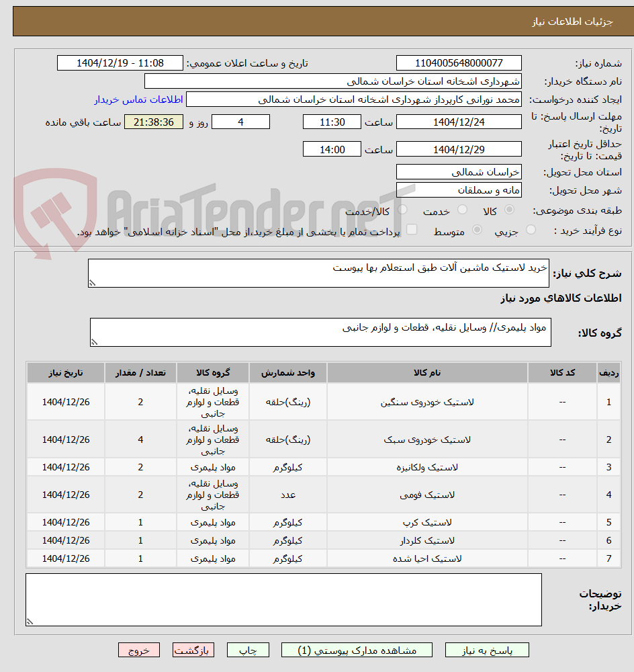Click the توضیحات خریدار textarea

[283, 599]
